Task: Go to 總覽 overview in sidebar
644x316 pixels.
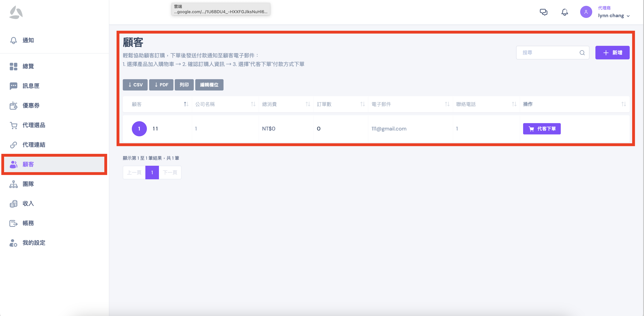Action: pos(28,66)
